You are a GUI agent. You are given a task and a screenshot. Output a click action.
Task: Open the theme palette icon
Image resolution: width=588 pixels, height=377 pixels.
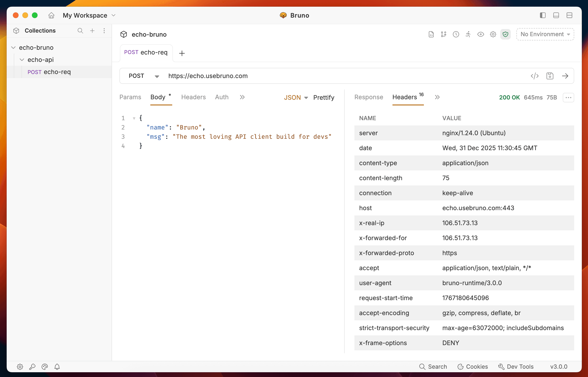point(45,367)
